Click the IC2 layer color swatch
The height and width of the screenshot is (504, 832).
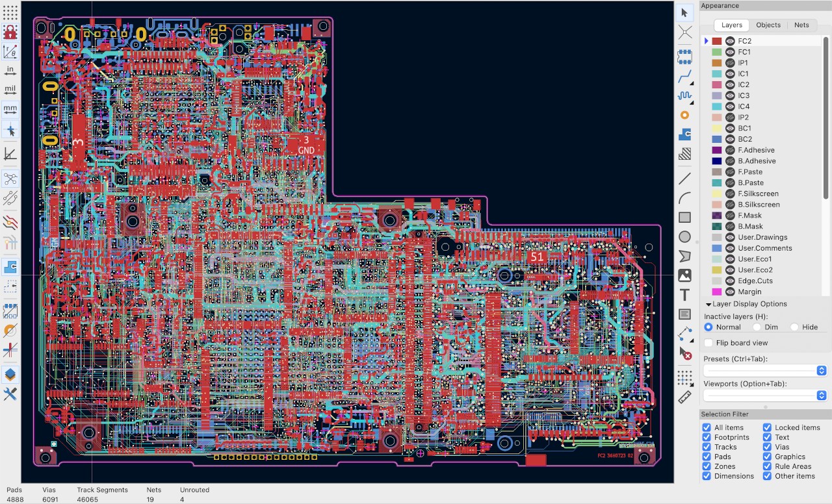click(x=717, y=84)
